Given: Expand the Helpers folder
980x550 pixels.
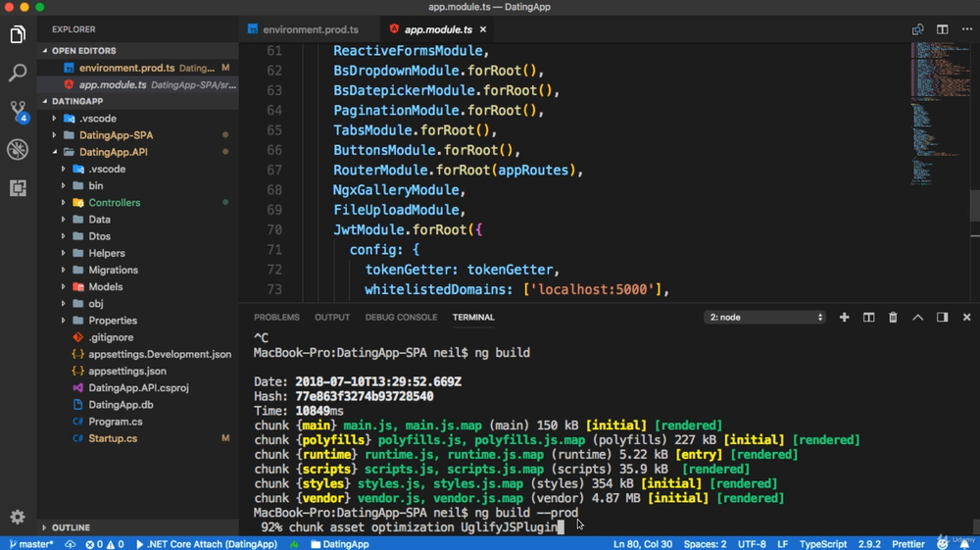Looking at the screenshot, I should (137, 253).
